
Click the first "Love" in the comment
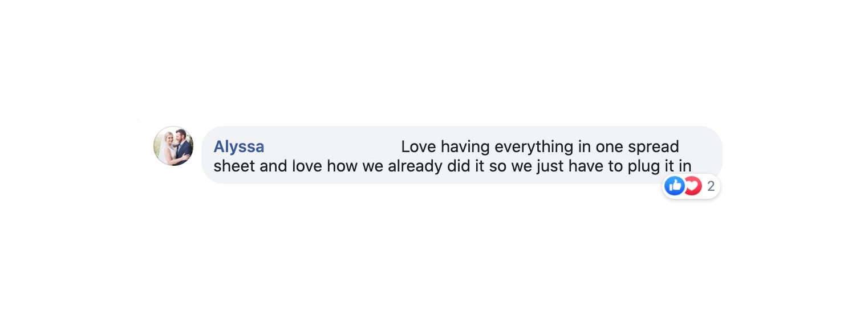coord(419,147)
